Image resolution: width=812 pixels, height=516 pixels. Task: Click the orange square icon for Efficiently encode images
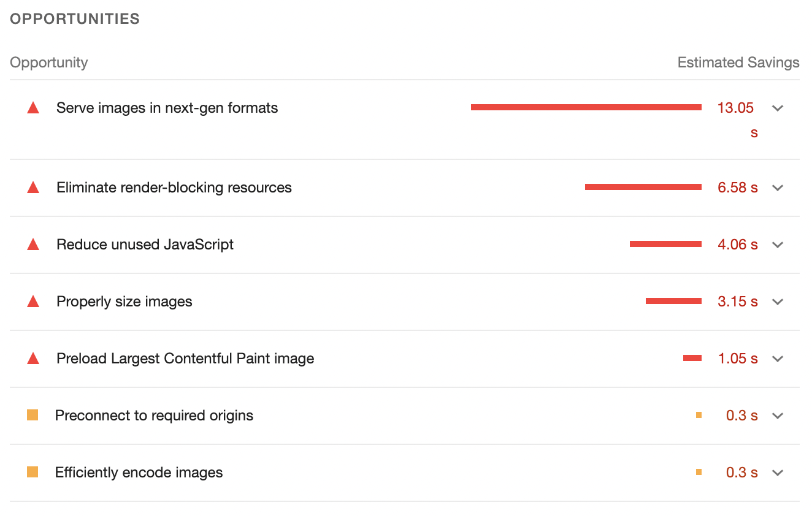pos(33,472)
